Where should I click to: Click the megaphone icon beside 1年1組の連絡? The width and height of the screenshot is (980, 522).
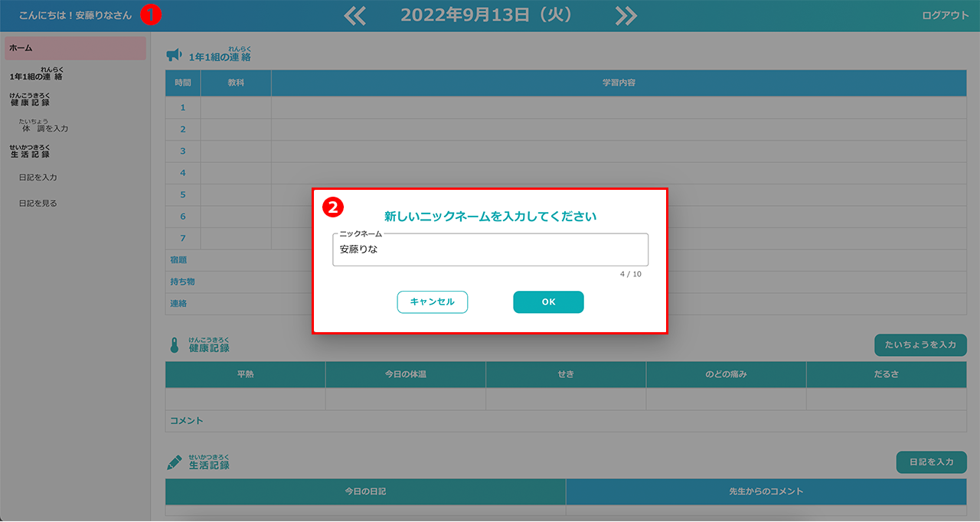coord(174,55)
